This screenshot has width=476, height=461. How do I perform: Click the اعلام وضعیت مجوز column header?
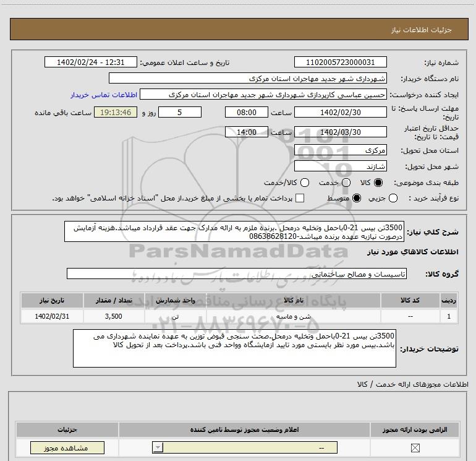pos(244,429)
